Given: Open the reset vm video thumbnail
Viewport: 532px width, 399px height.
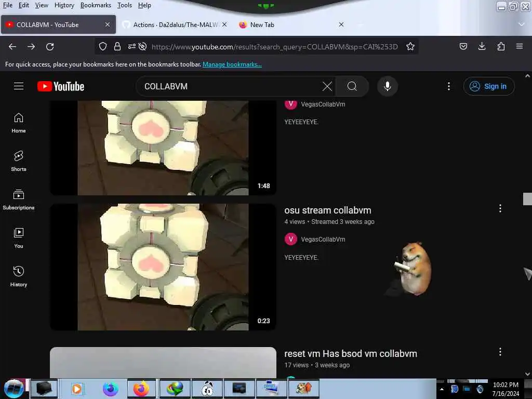Looking at the screenshot, I should [x=163, y=362].
